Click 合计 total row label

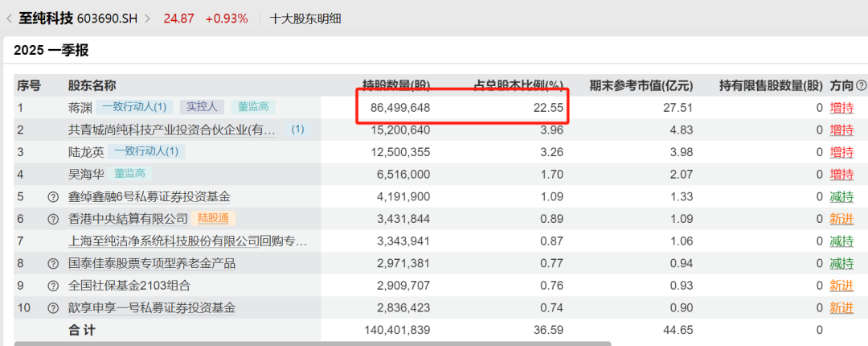click(x=82, y=330)
